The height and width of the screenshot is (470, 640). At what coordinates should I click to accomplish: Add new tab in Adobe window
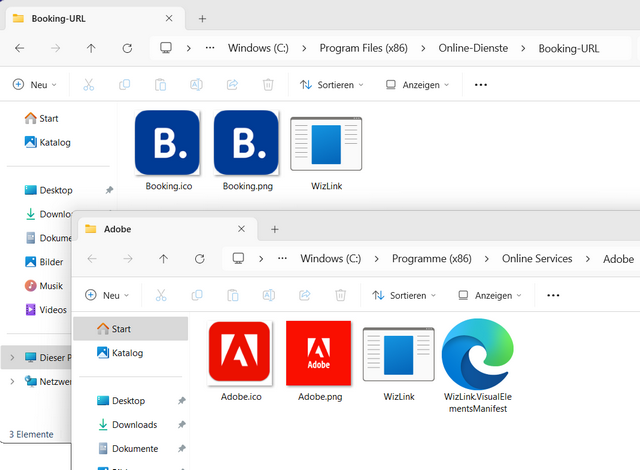point(275,229)
